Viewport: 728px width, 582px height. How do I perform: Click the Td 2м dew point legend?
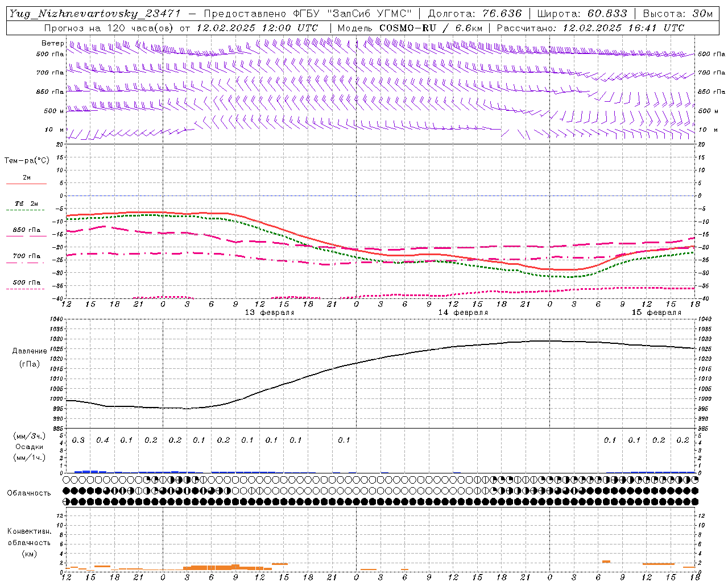tap(27, 203)
